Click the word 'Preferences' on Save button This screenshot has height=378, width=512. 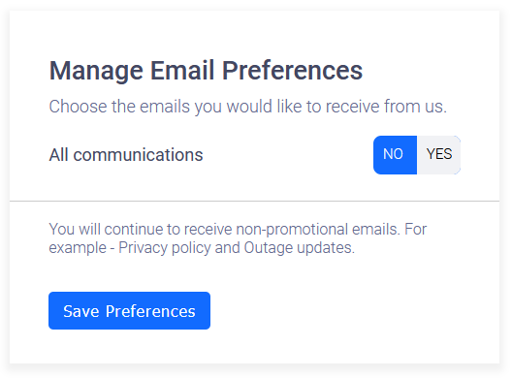click(150, 311)
